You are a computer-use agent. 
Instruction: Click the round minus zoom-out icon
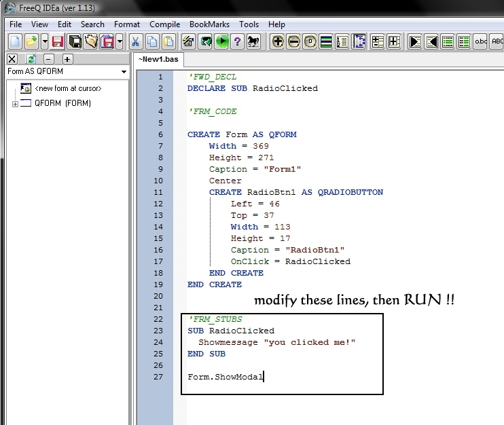tap(294, 42)
